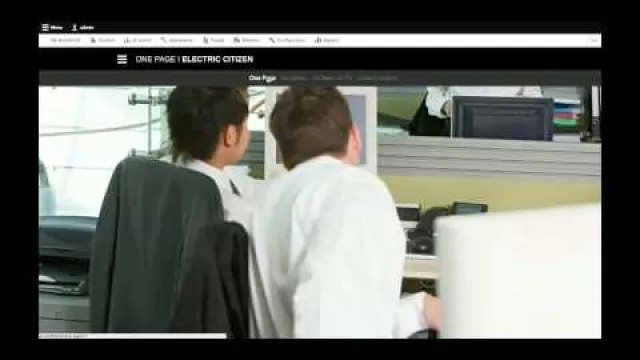Open Reports via its bar chart icon
The image size is (640, 360).
318,40
